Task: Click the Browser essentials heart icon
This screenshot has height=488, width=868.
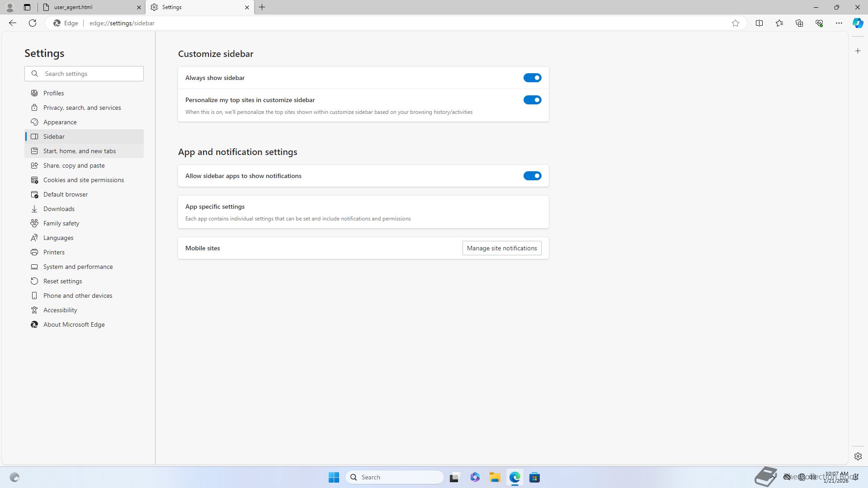Action: [x=819, y=23]
